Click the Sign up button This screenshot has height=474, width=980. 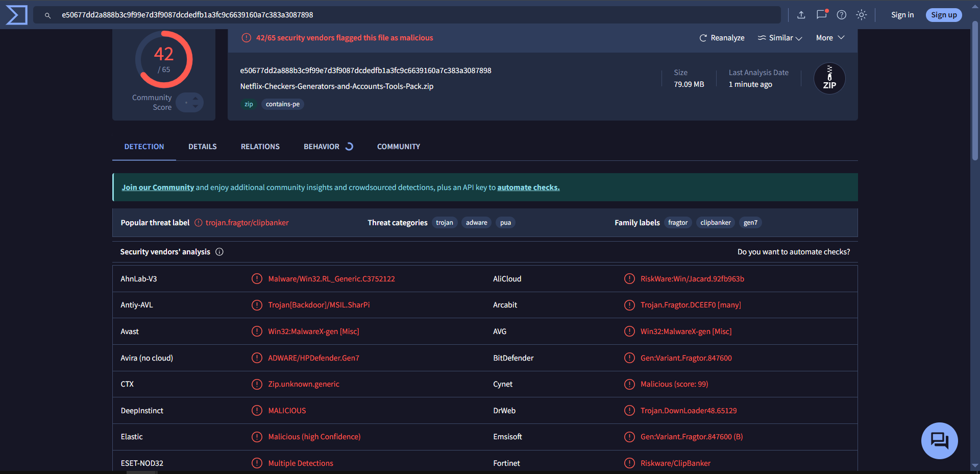coord(944,15)
